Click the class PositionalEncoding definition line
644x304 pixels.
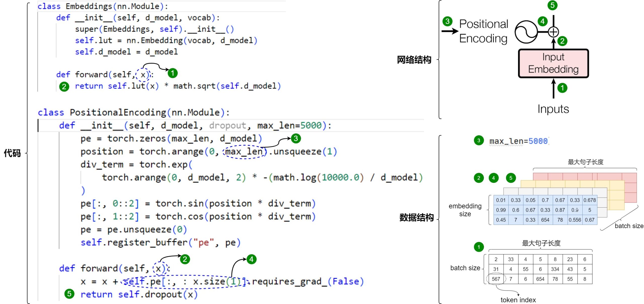pyautogui.click(x=133, y=112)
